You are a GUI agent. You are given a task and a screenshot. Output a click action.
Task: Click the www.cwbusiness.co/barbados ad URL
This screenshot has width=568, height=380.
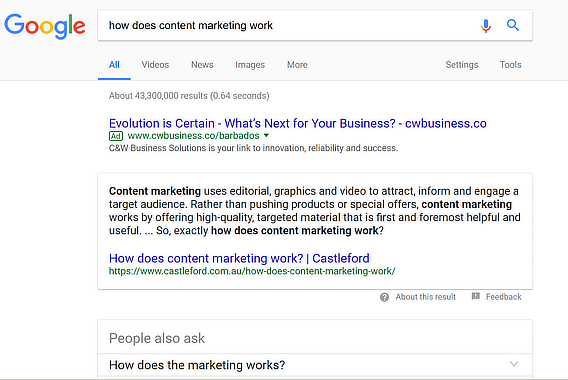pyautogui.click(x=193, y=136)
